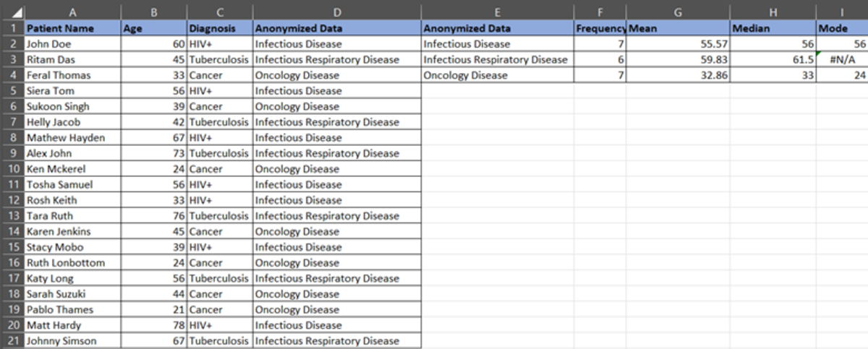Select Matt Hardy's name cell
The height and width of the screenshot is (349, 868).
[x=72, y=325]
